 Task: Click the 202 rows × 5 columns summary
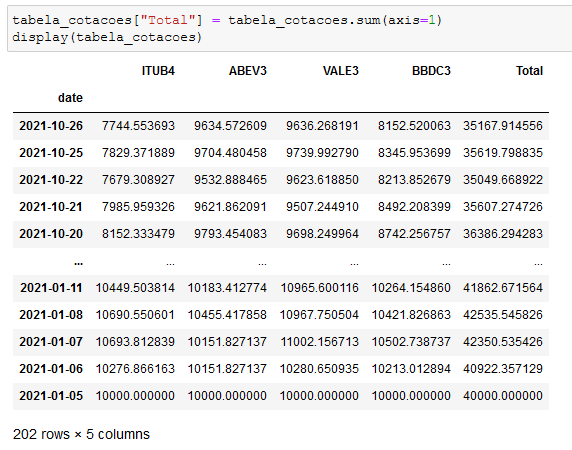[x=81, y=434]
